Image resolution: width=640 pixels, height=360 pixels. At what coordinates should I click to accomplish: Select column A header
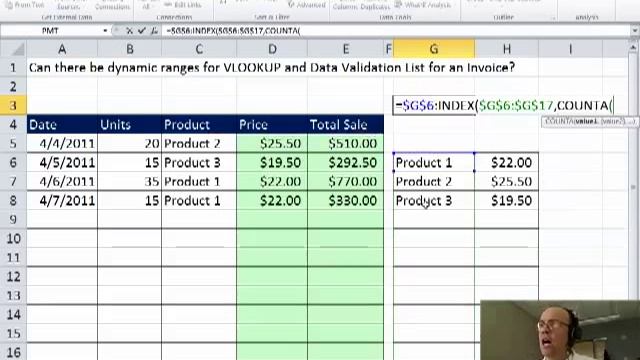[62, 49]
